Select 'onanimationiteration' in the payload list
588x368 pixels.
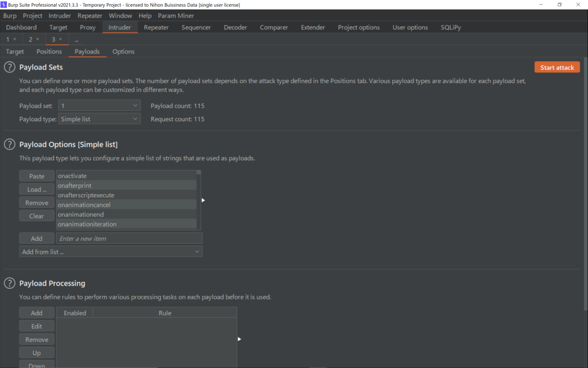tap(126, 224)
